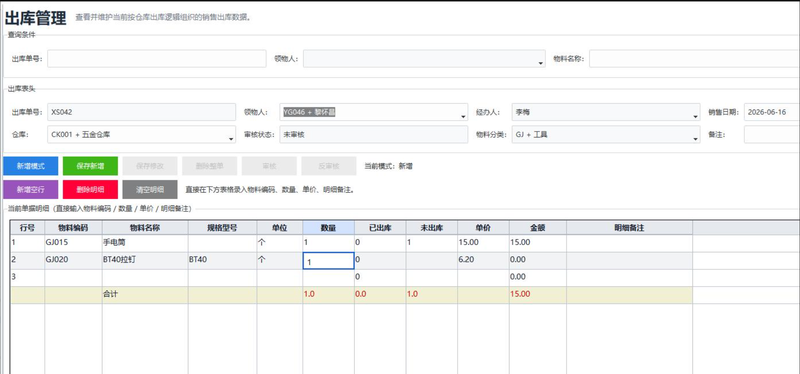Focus the 备注 input in the header section
The image size is (800, 374).
772,135
